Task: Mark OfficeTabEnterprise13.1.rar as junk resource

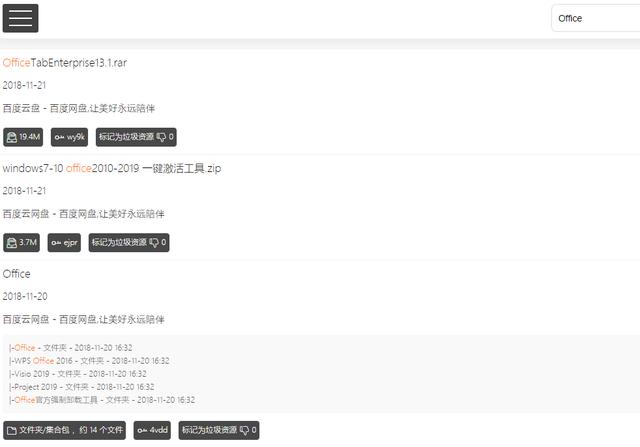Action: coord(136,137)
